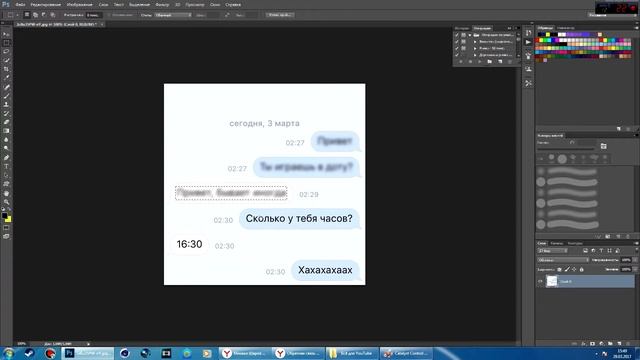Create a new layer icon
This screenshot has width=640, height=360.
[619, 344]
